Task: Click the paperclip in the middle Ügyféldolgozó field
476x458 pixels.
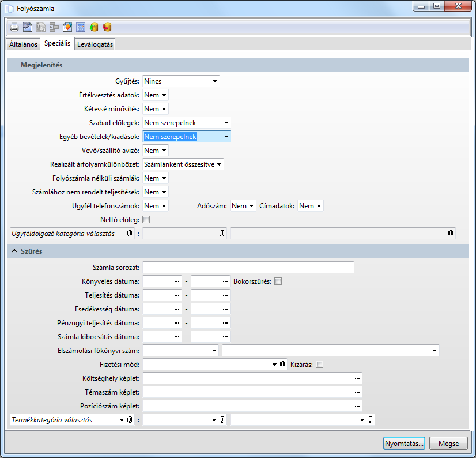Action: (x=222, y=234)
